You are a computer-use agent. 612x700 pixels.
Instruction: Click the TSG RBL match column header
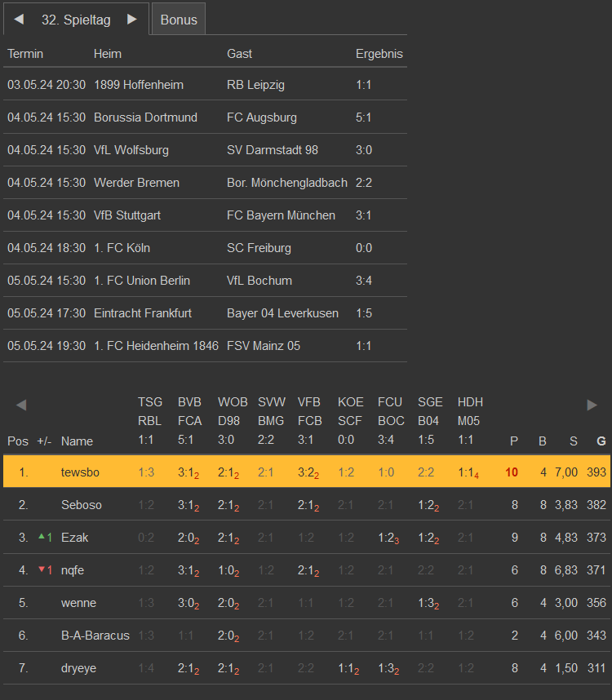coord(150,421)
